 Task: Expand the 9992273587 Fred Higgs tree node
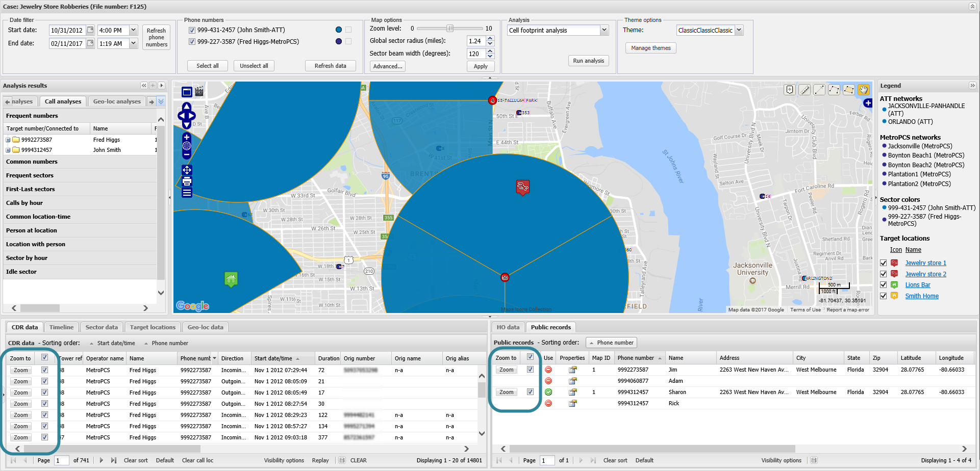click(8, 140)
